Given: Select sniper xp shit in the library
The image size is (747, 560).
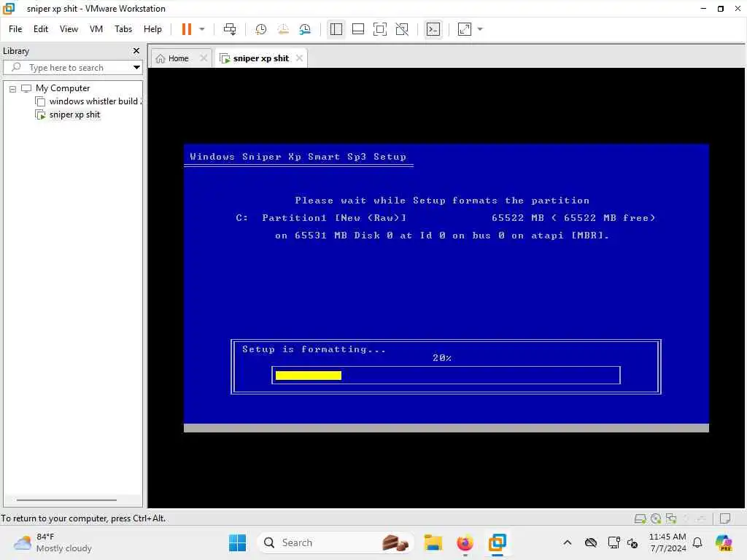Looking at the screenshot, I should point(74,114).
